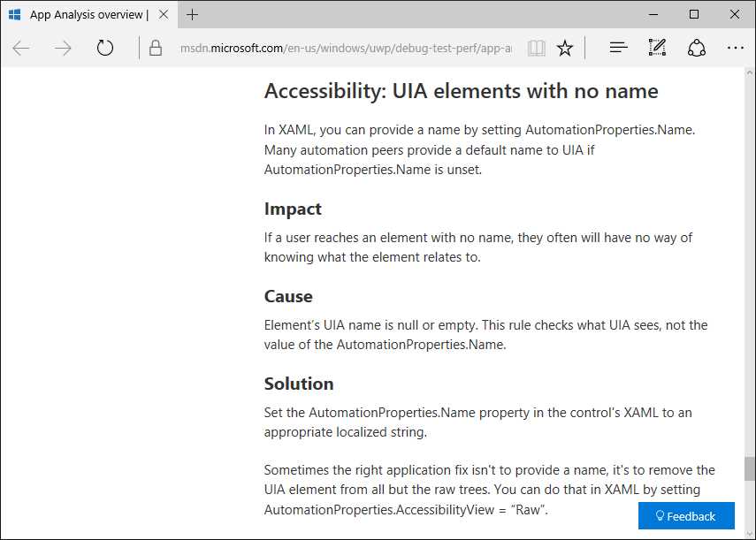Refresh the current page
756x540 pixels.
point(104,48)
